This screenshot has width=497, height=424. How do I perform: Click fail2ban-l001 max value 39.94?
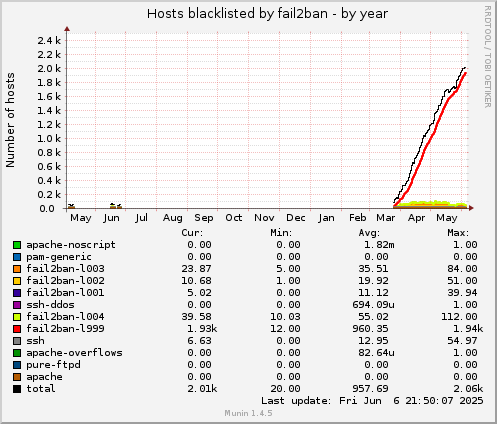(462, 293)
